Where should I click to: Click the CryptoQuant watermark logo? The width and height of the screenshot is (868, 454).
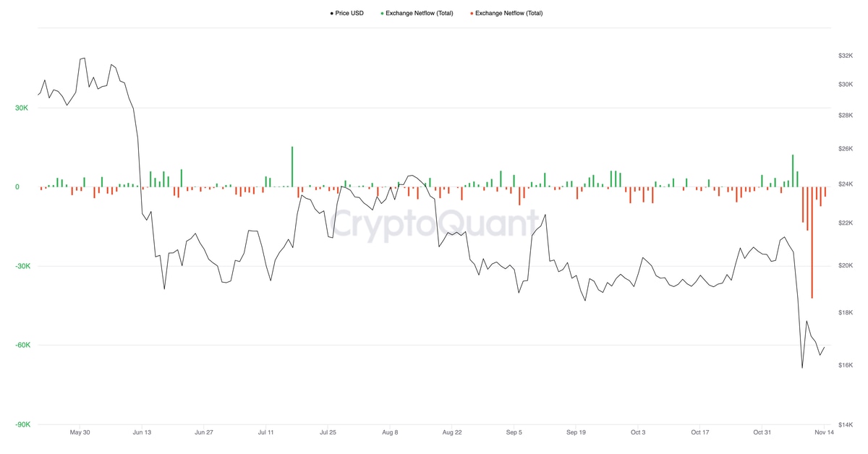[434, 223]
